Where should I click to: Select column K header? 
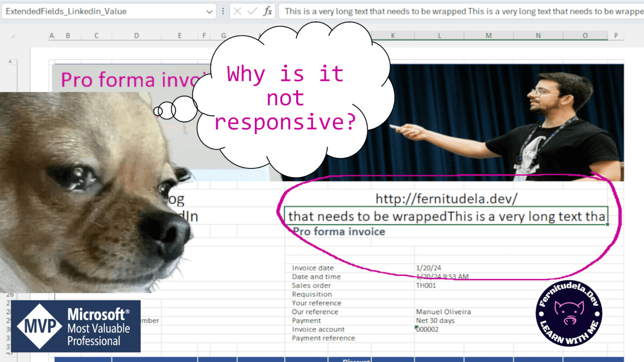pos(392,35)
